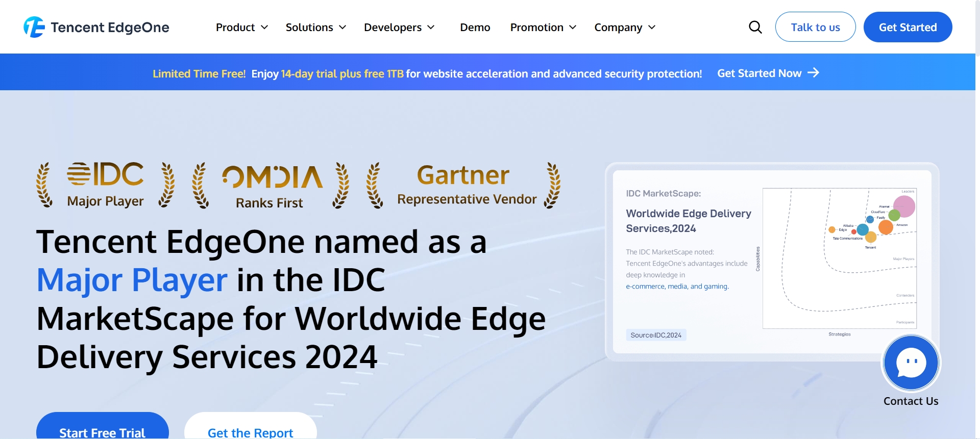Click the IDC Major Player badge

[106, 185]
